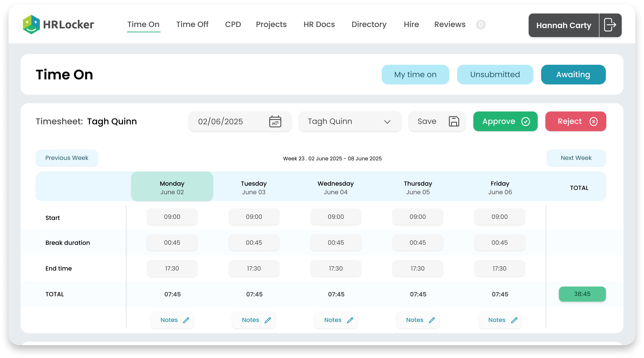Screen dimensions: 644x358
Task: Click Monday's Notes pencil icon
Action: point(186,320)
